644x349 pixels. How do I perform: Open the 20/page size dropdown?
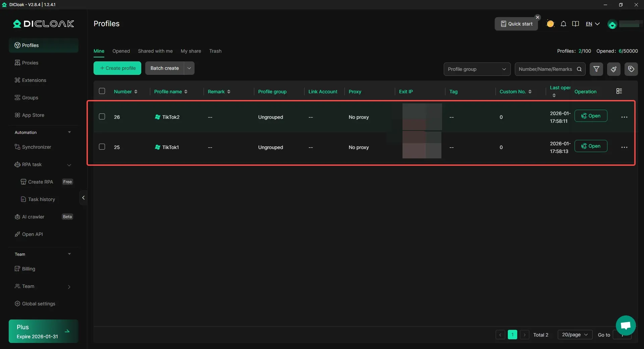tap(575, 335)
